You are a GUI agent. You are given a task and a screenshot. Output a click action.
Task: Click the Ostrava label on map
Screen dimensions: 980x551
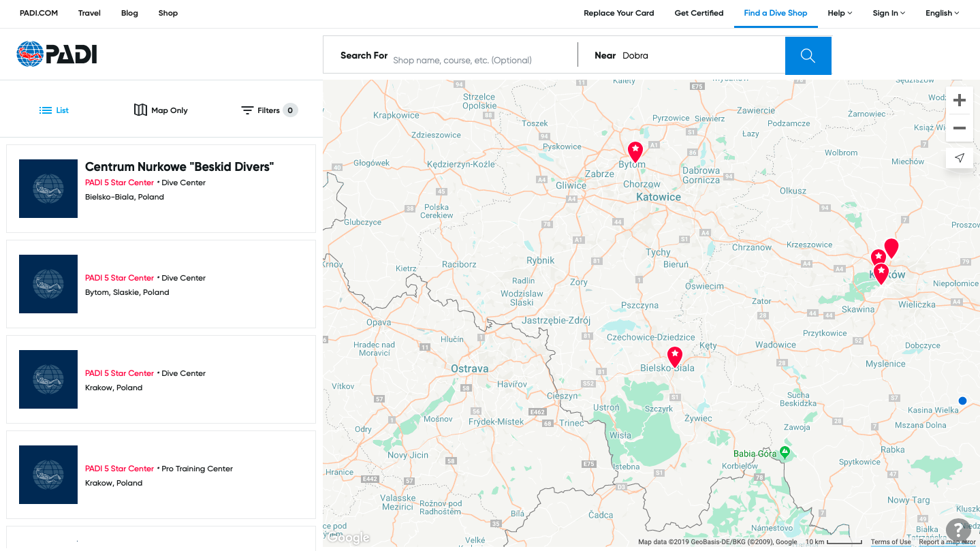click(x=470, y=368)
